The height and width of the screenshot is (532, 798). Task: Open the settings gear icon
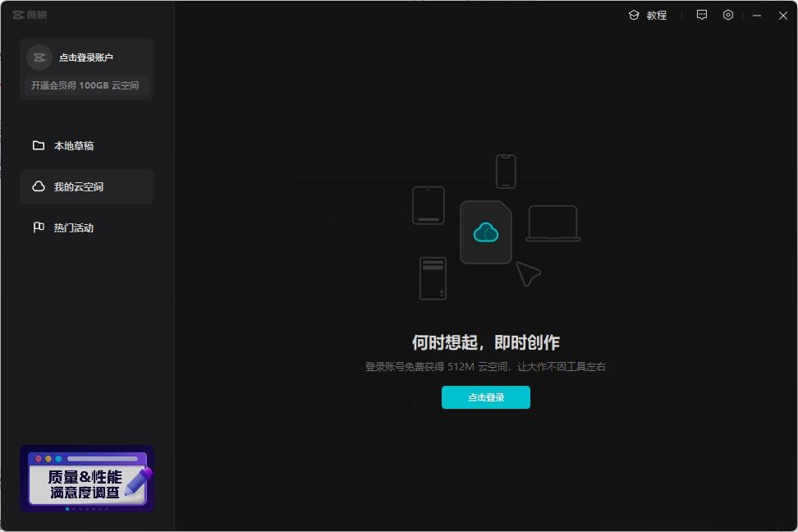click(728, 15)
